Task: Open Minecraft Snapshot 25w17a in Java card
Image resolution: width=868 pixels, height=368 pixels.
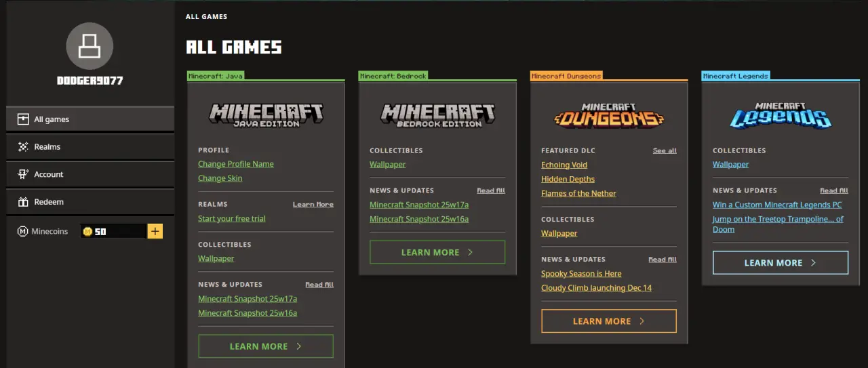Action: pos(248,299)
